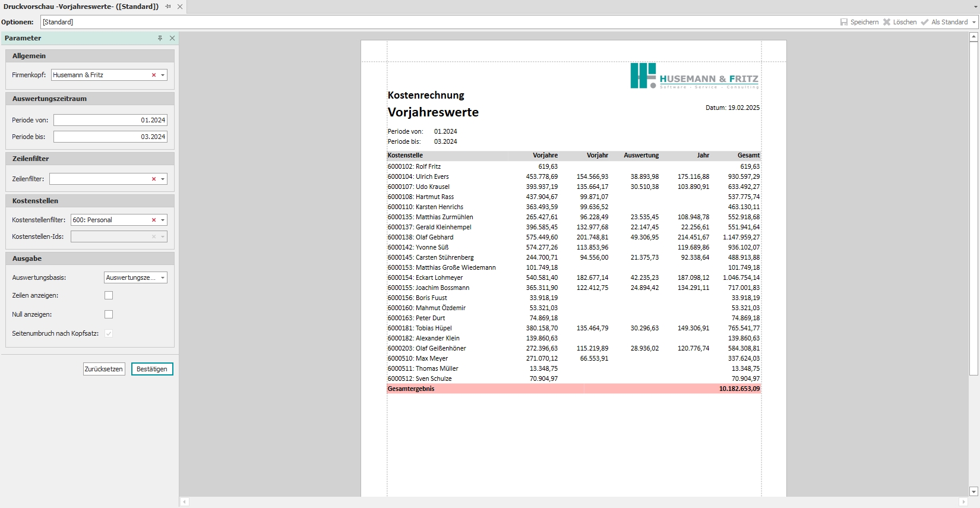Click the Periode von input field
The width and height of the screenshot is (980, 508).
[110, 120]
